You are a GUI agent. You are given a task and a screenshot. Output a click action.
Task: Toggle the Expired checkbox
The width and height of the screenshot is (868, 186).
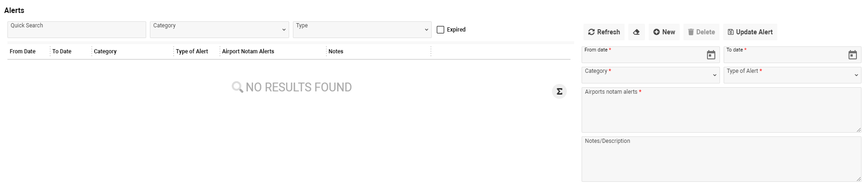coord(440,30)
